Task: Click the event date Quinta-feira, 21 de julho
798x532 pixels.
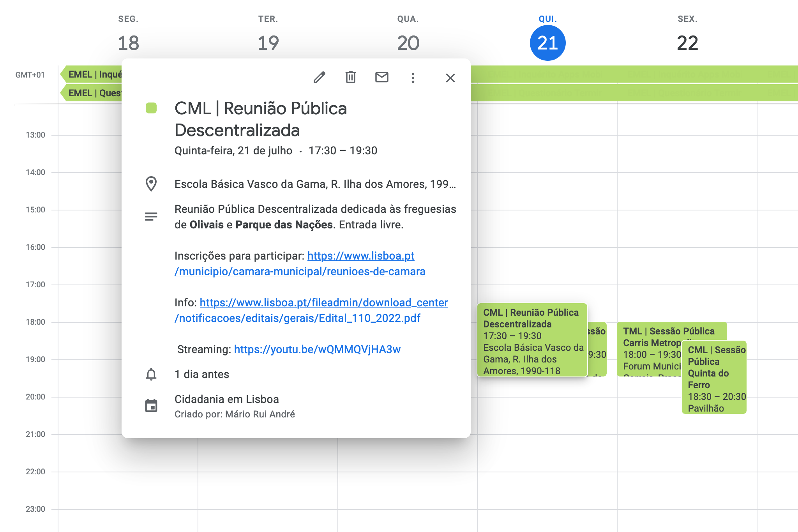Action: click(x=233, y=151)
